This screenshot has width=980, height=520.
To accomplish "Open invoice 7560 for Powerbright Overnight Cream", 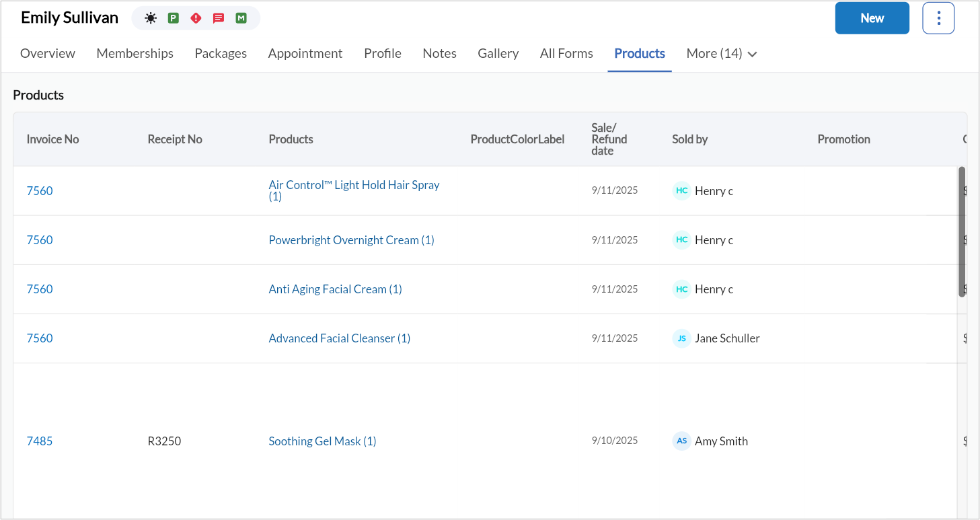I will [x=40, y=239].
